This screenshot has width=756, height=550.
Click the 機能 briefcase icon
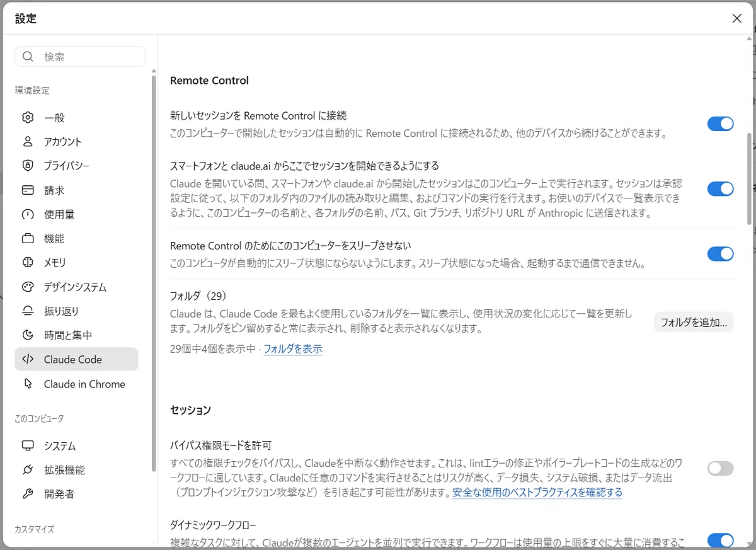coord(28,239)
